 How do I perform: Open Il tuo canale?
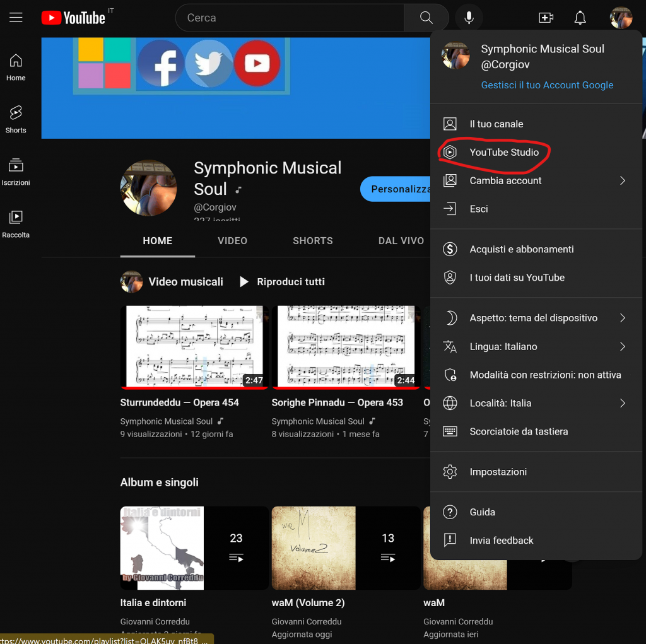[536, 124]
